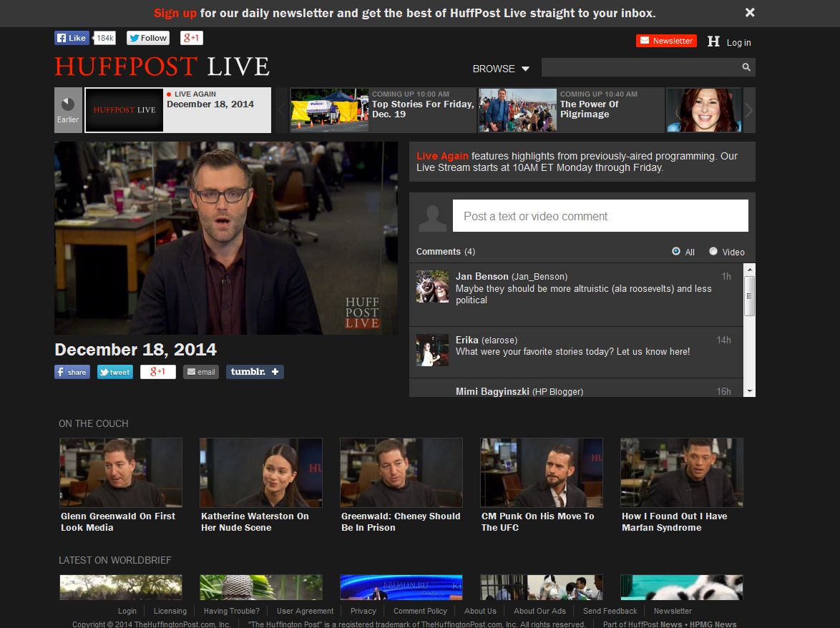Viewport: 840px width, 628px height.
Task: Open the Send Feedback footer link
Action: [x=610, y=611]
